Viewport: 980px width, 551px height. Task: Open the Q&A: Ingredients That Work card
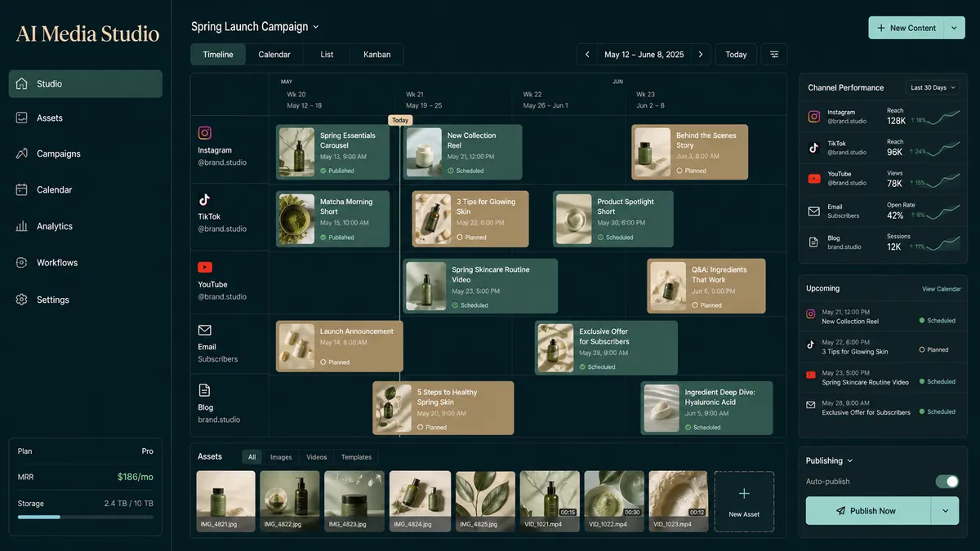click(706, 286)
